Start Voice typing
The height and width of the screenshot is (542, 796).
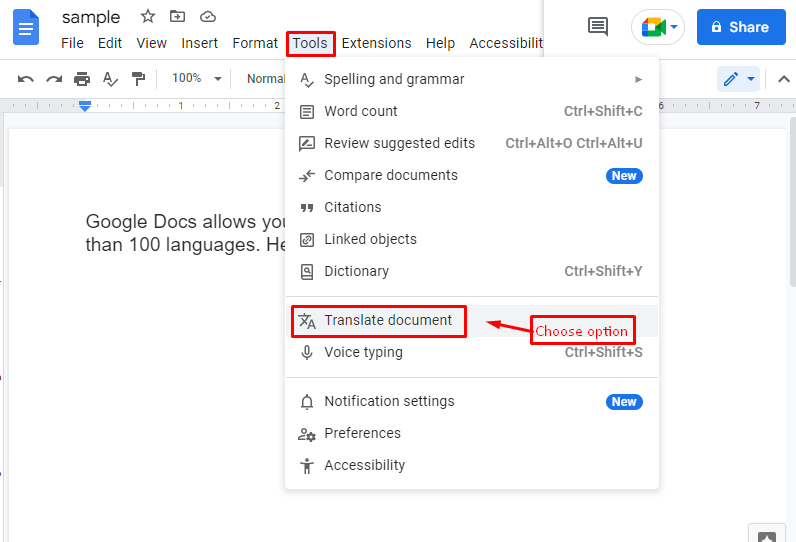(x=472, y=352)
